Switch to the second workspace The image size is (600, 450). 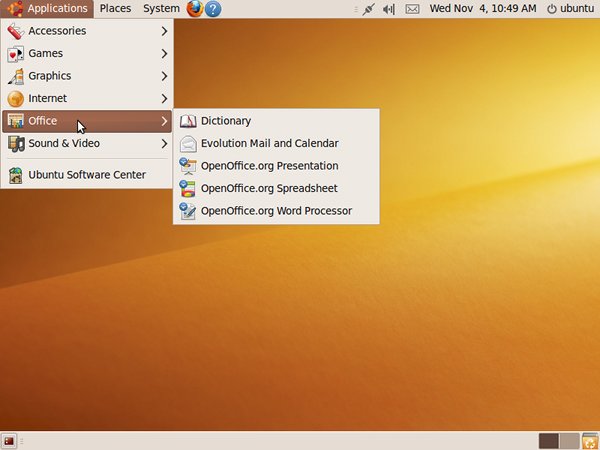click(x=569, y=441)
